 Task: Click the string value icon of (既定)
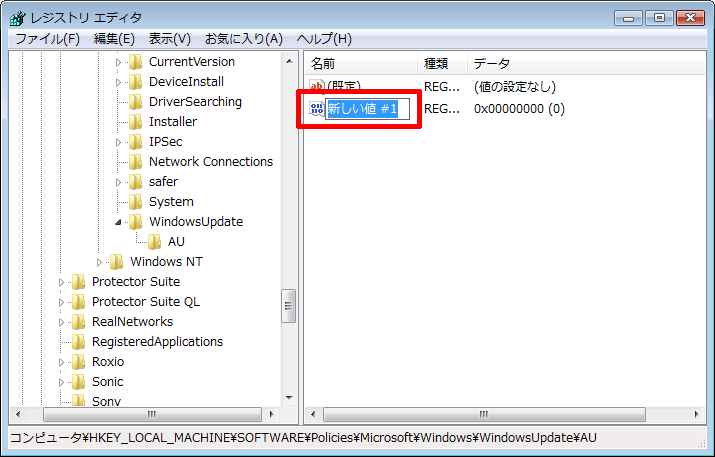(316, 86)
